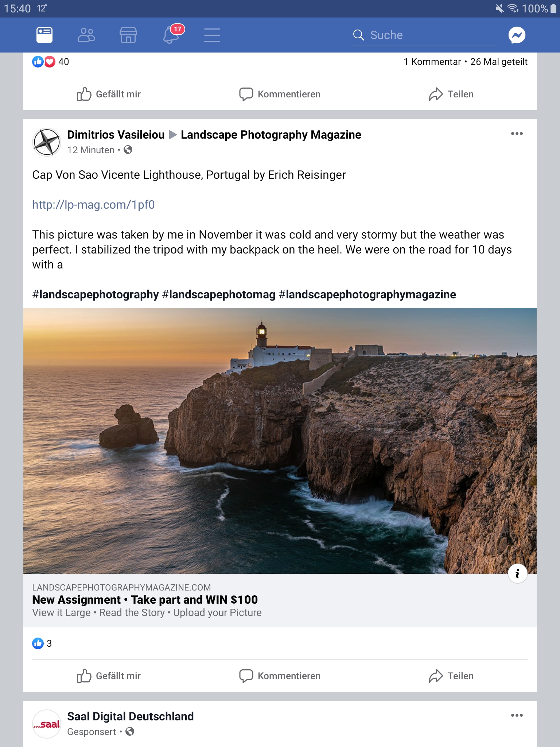Open Messenger chat icon
This screenshot has height=747, width=560.
tap(517, 35)
